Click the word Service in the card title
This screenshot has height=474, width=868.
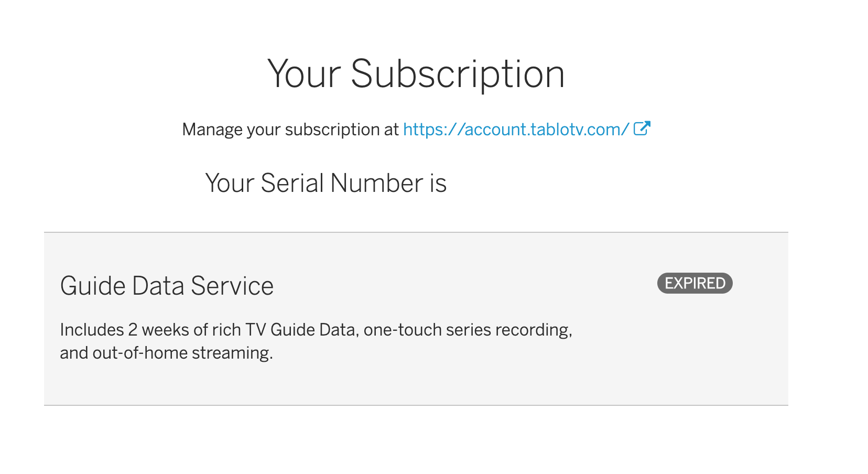232,286
